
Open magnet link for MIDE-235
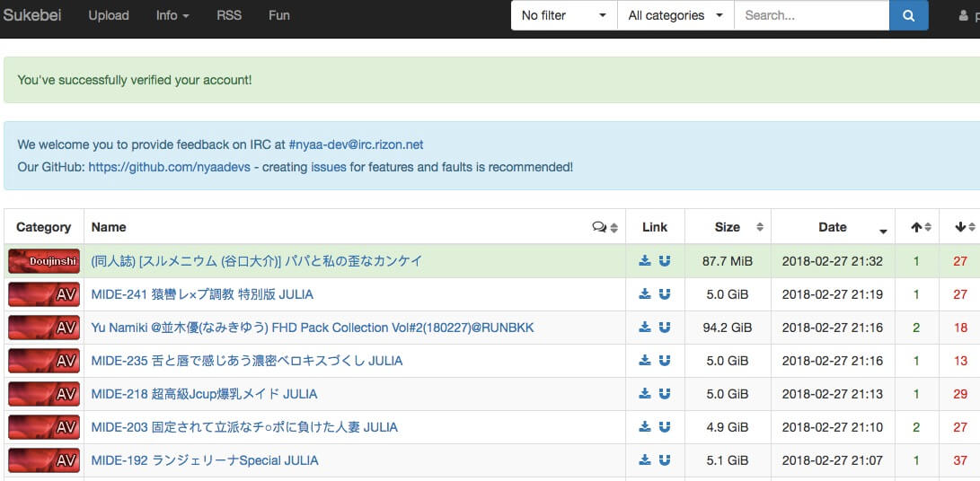665,361
